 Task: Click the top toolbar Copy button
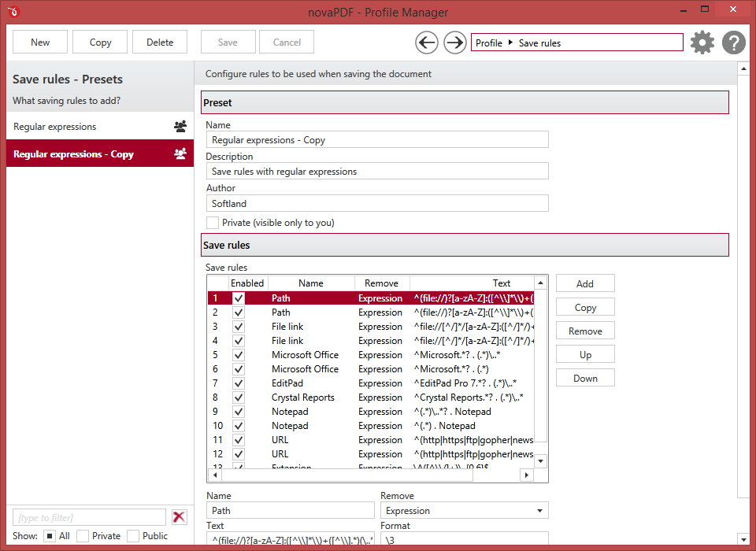tap(100, 42)
